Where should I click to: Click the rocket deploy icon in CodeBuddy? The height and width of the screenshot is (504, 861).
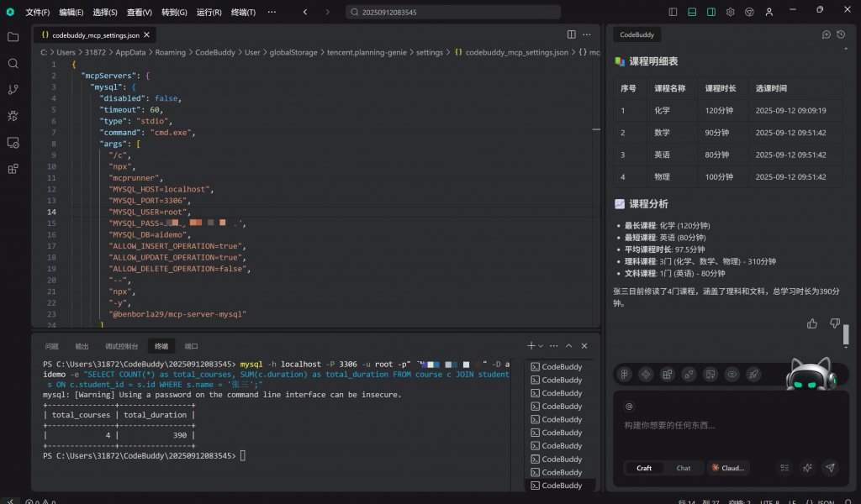pyautogui.click(x=754, y=375)
